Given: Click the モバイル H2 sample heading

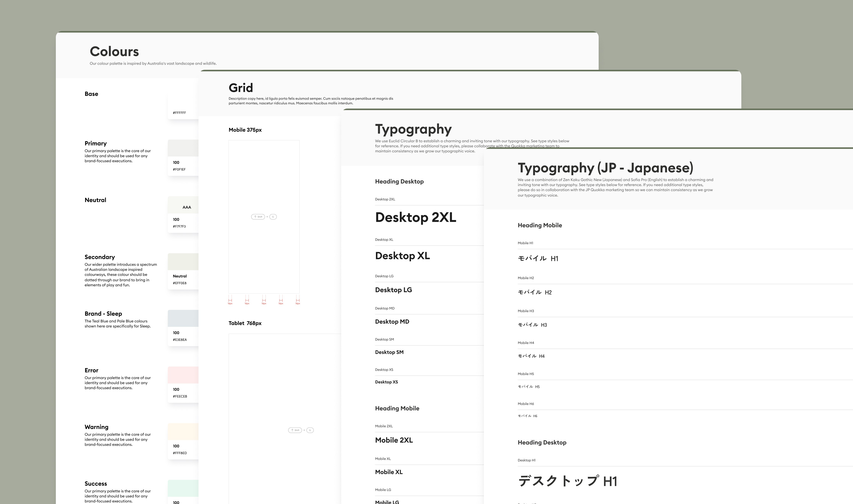Looking at the screenshot, I should click(534, 292).
